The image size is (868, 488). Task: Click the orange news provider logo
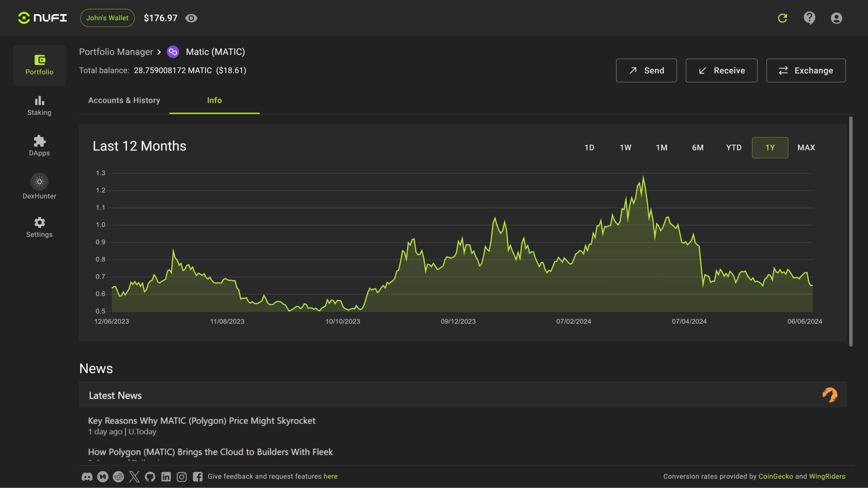[830, 395]
